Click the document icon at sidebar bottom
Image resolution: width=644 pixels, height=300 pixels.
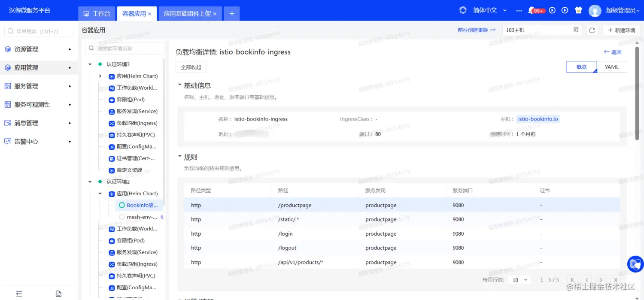click(x=58, y=294)
